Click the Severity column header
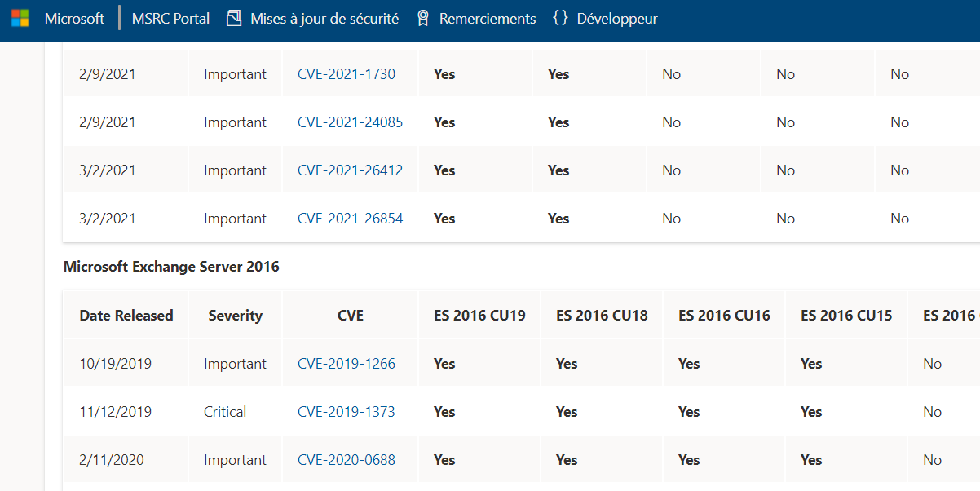The image size is (980, 491). coord(235,316)
